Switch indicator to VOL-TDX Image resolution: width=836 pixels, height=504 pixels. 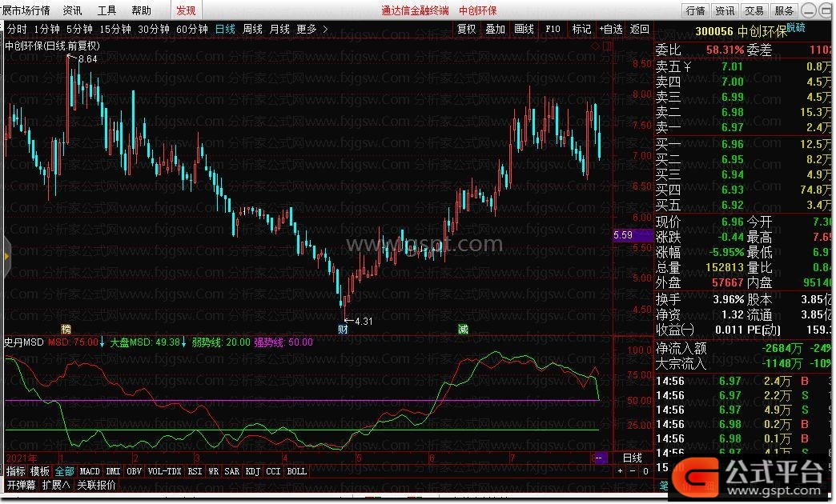pos(165,471)
